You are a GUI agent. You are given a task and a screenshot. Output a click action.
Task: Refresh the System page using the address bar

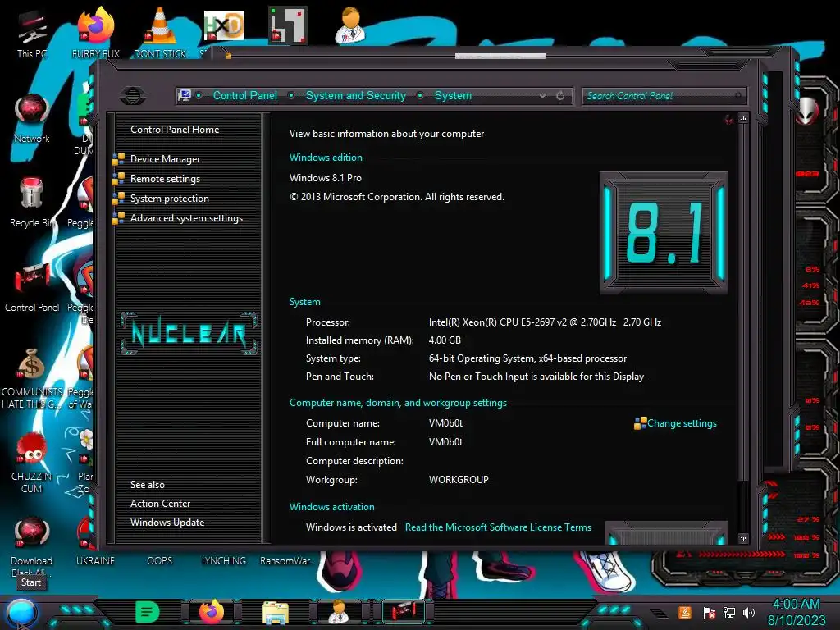tap(560, 95)
